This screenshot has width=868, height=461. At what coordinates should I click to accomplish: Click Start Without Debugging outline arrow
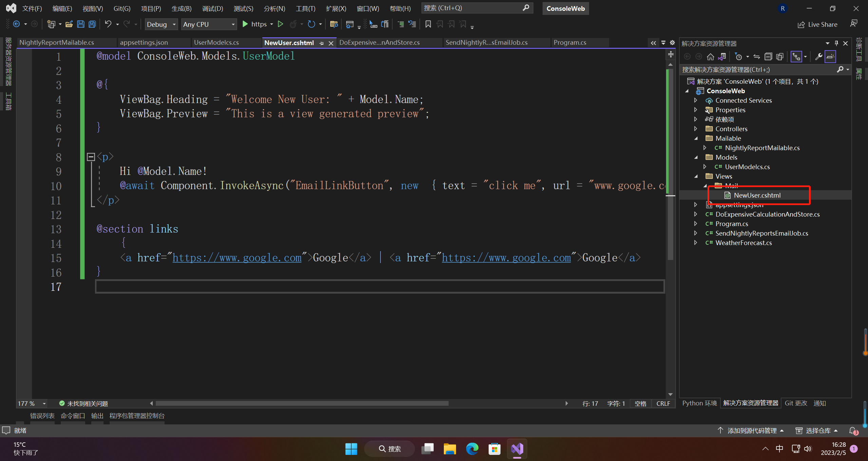pos(280,24)
